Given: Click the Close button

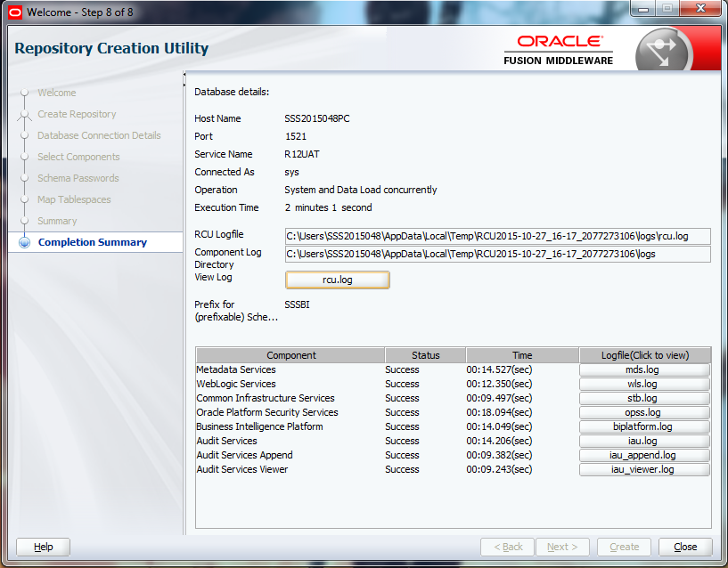Looking at the screenshot, I should [x=685, y=547].
